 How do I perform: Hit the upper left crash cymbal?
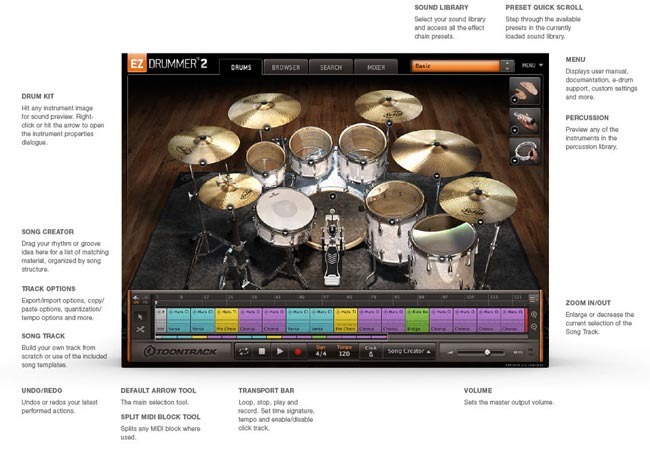[x=264, y=109]
